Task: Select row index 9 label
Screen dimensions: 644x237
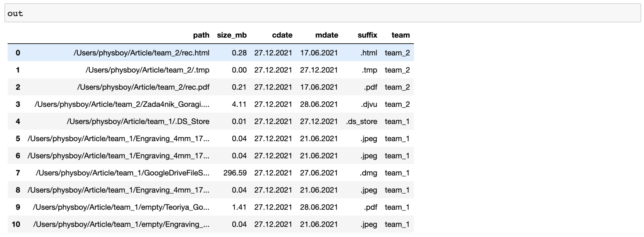Action: click(x=18, y=207)
